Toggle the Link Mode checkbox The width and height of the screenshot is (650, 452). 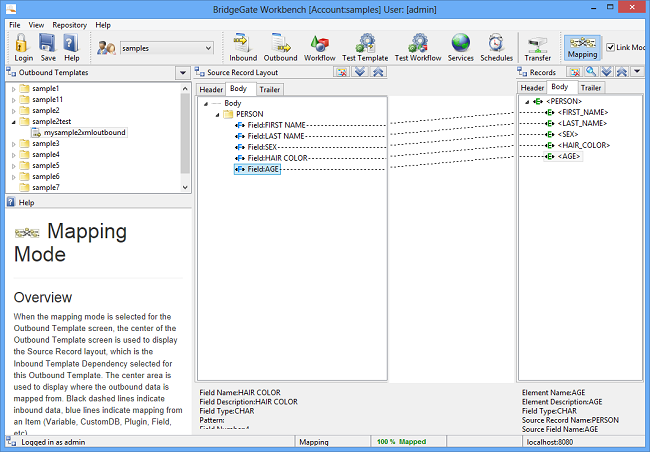click(610, 47)
